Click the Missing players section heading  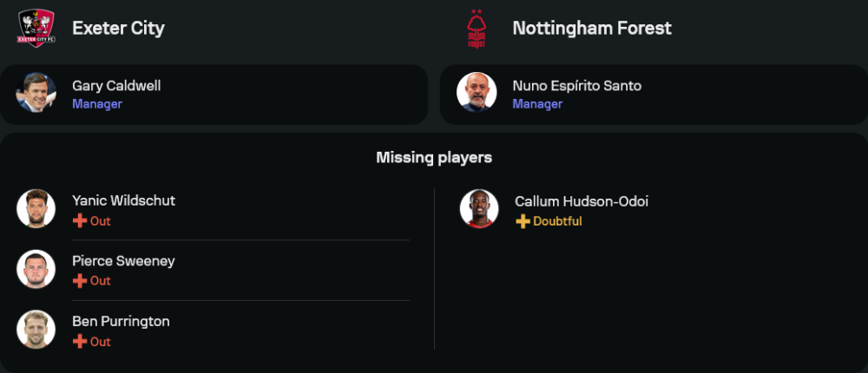[x=434, y=157]
